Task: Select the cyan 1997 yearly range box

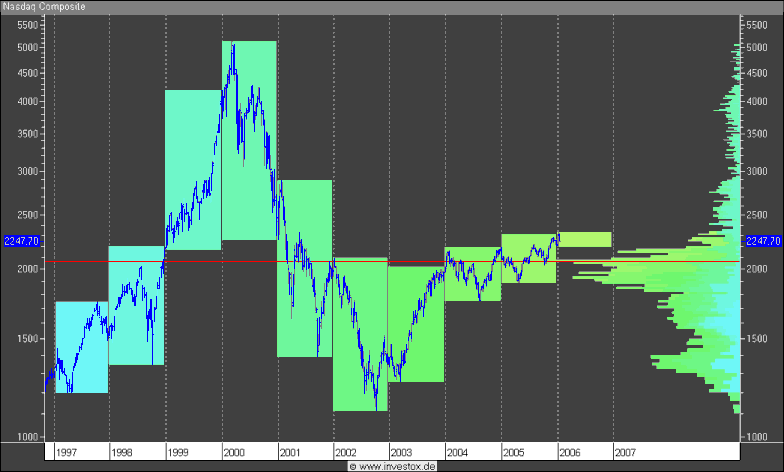Action: [81, 346]
